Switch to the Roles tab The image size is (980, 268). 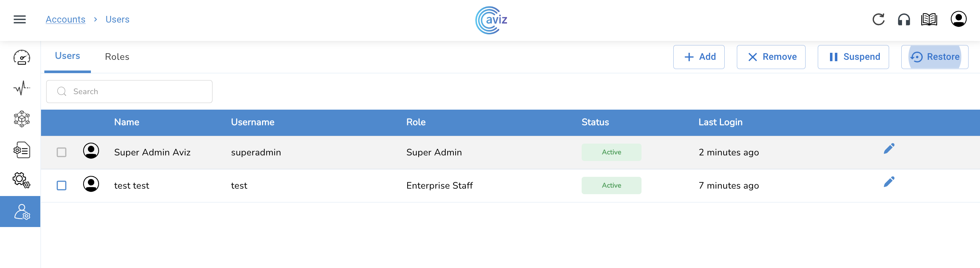[117, 56]
